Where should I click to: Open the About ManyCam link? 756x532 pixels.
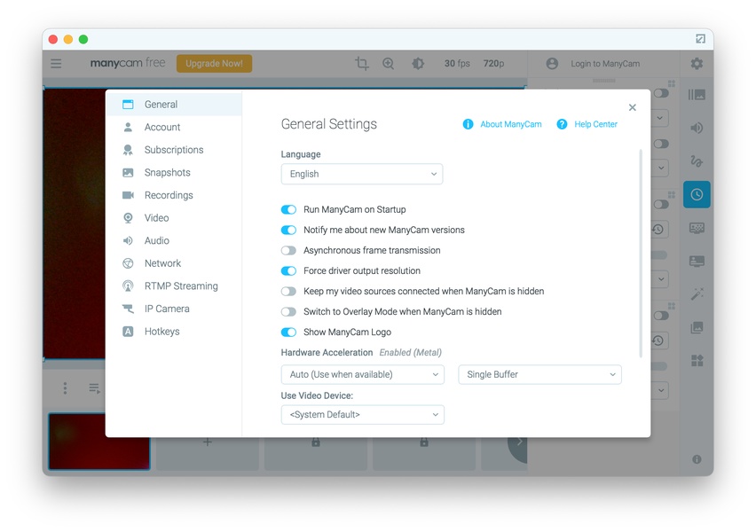pyautogui.click(x=510, y=124)
